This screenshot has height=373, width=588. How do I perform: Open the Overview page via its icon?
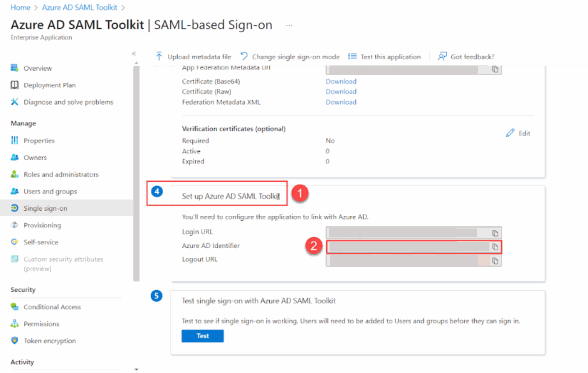click(15, 68)
